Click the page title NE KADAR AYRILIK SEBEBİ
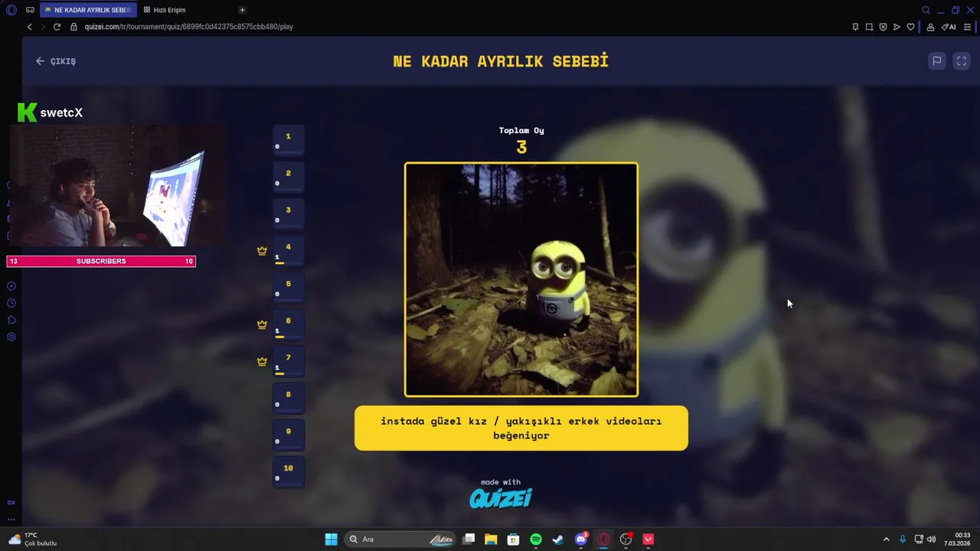Viewport: 980px width, 551px height. (501, 61)
